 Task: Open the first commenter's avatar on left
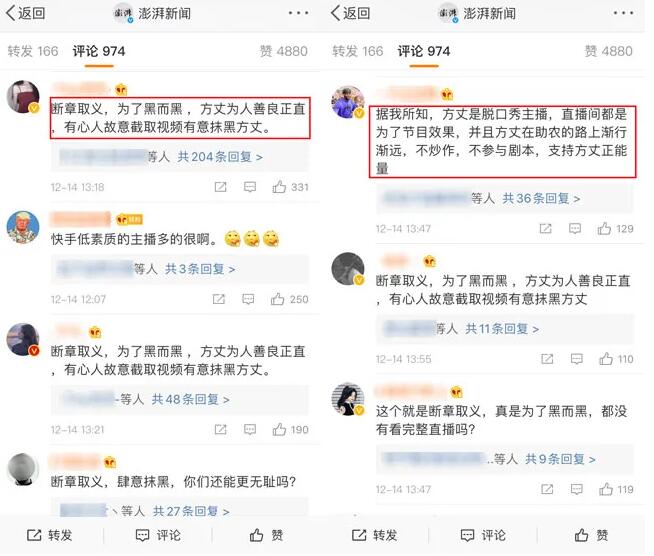[x=23, y=97]
